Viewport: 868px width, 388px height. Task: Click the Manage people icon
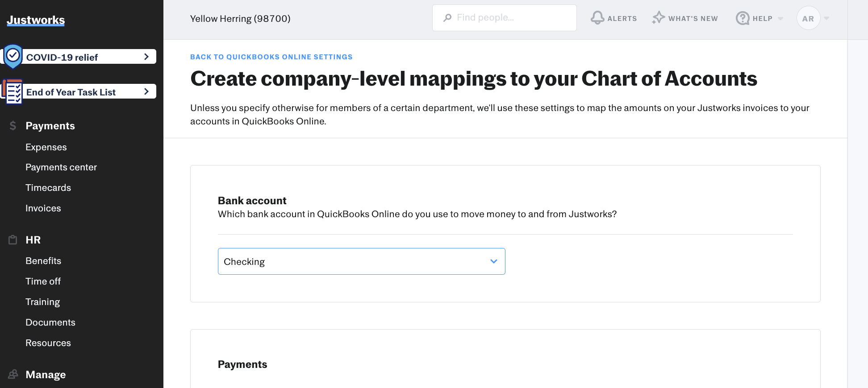13,374
